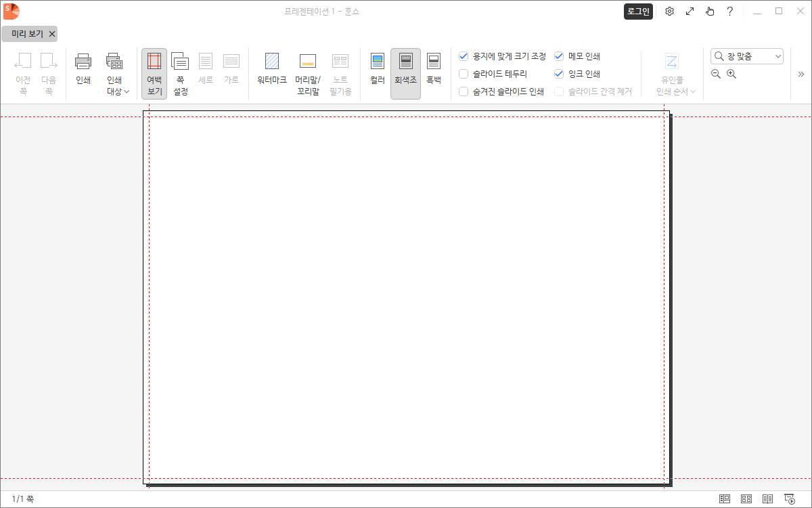Click the blank slide preview page
The height and width of the screenshot is (508, 812).
pos(406,297)
